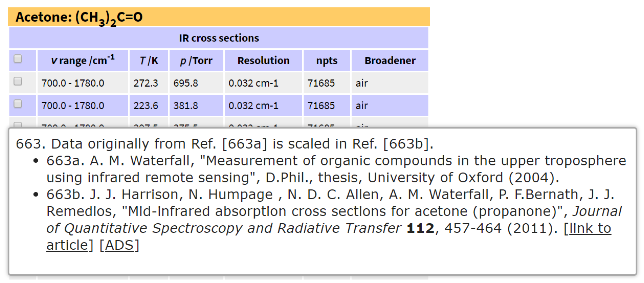Screen dimensions: 644x283
Task: Click the Resolution column header
Action: pyautogui.click(x=263, y=61)
